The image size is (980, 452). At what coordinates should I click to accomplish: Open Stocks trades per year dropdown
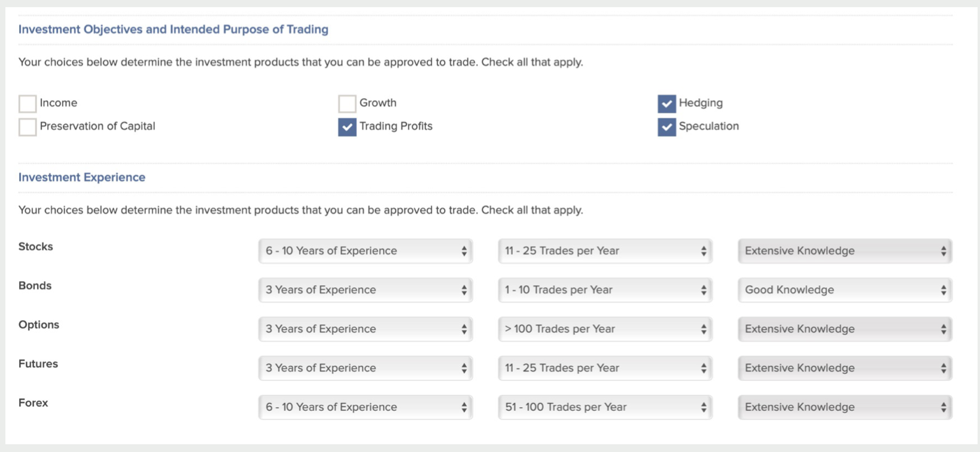605,251
